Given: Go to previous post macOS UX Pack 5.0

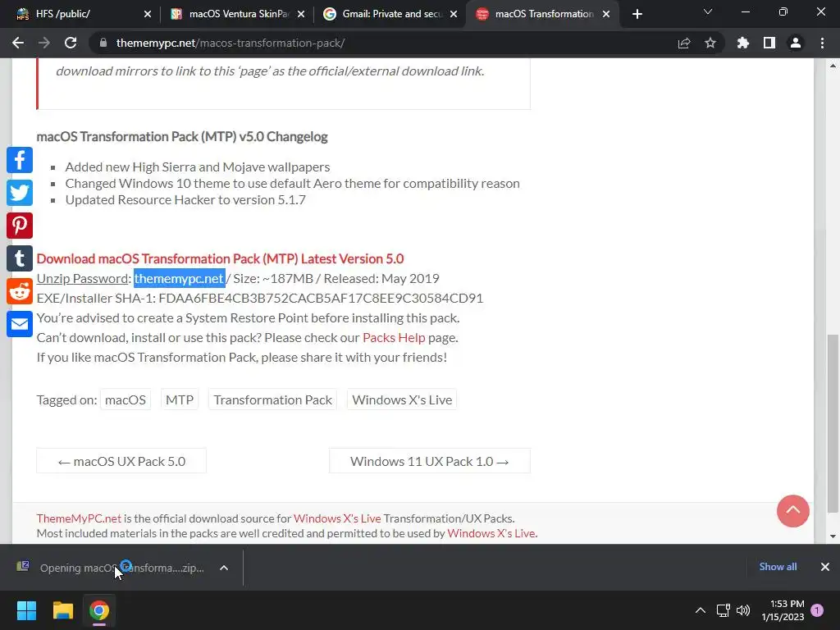Looking at the screenshot, I should coord(121,461).
